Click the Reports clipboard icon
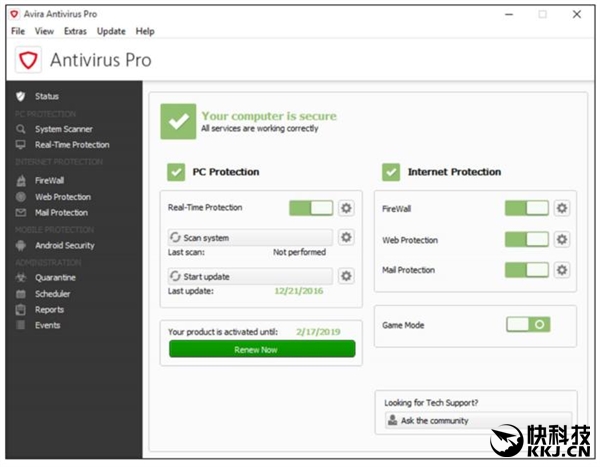600x467 pixels. (x=21, y=309)
